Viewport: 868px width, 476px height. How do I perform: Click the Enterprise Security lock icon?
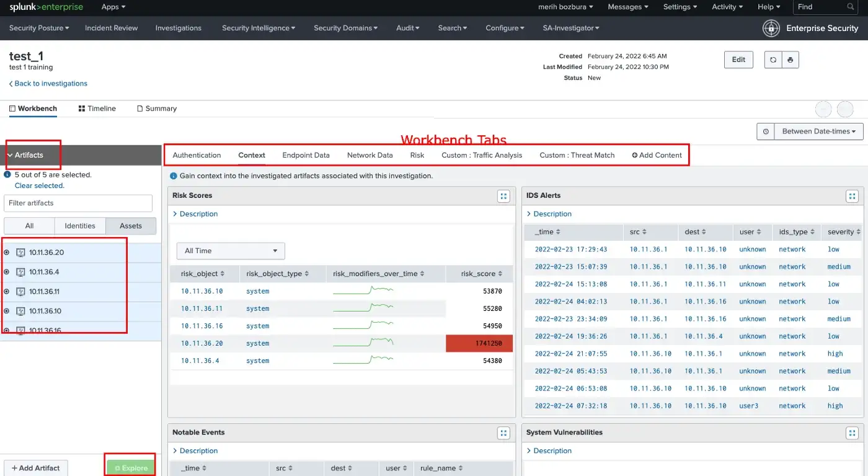(x=771, y=28)
